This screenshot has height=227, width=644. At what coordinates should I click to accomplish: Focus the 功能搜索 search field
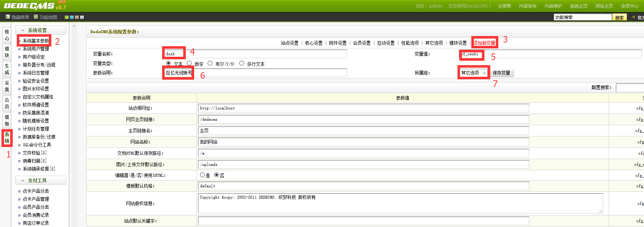[x=583, y=17]
